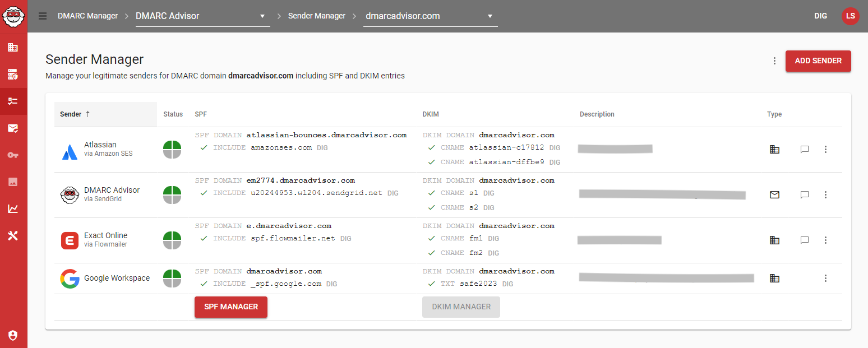
Task: Click the ADD SENDER button
Action: pos(818,61)
